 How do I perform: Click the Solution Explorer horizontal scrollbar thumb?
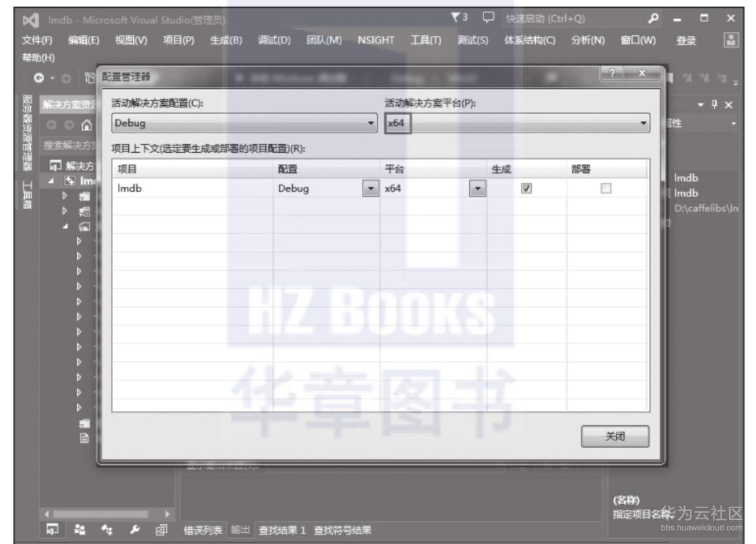coord(100,514)
